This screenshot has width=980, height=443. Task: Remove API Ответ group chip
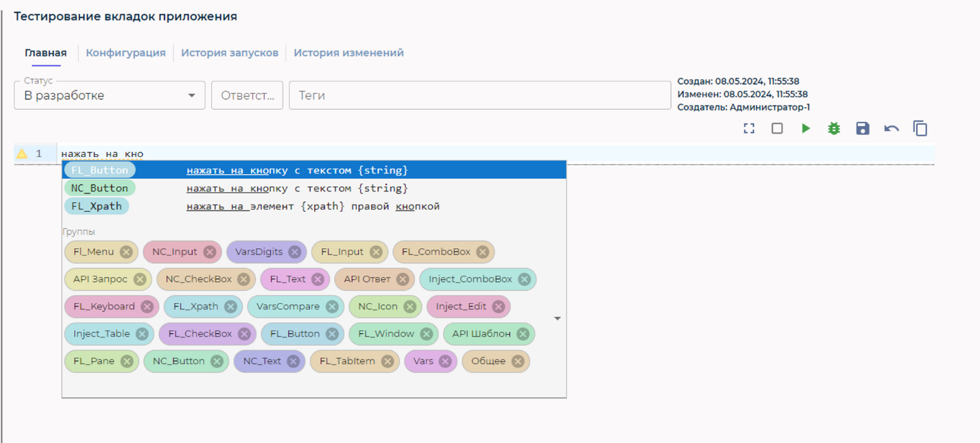click(403, 279)
